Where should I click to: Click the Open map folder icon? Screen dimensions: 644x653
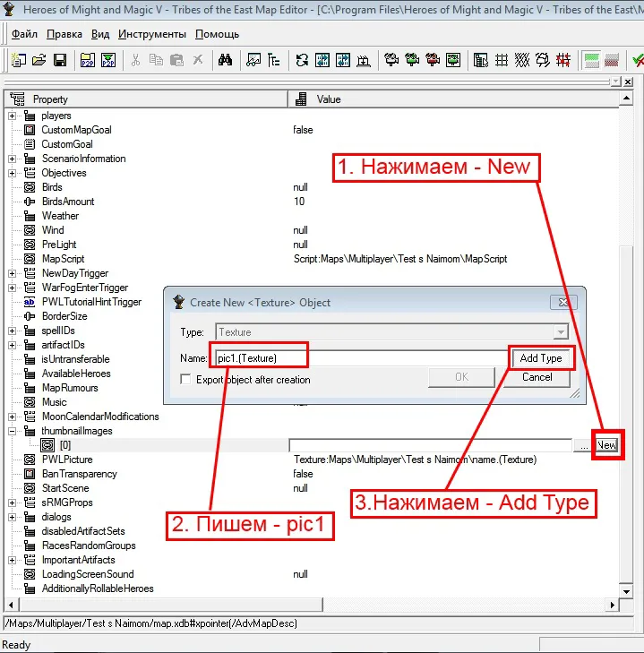click(x=39, y=60)
